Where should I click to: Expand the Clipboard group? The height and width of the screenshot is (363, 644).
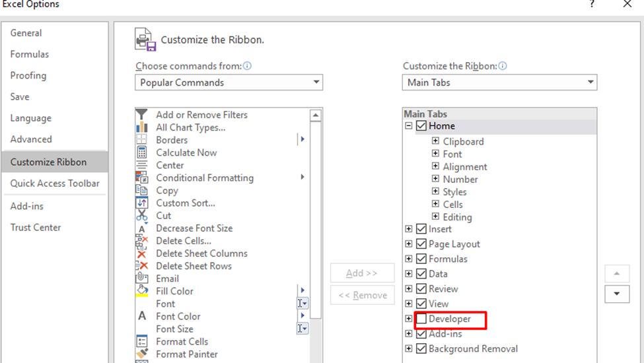click(x=435, y=141)
